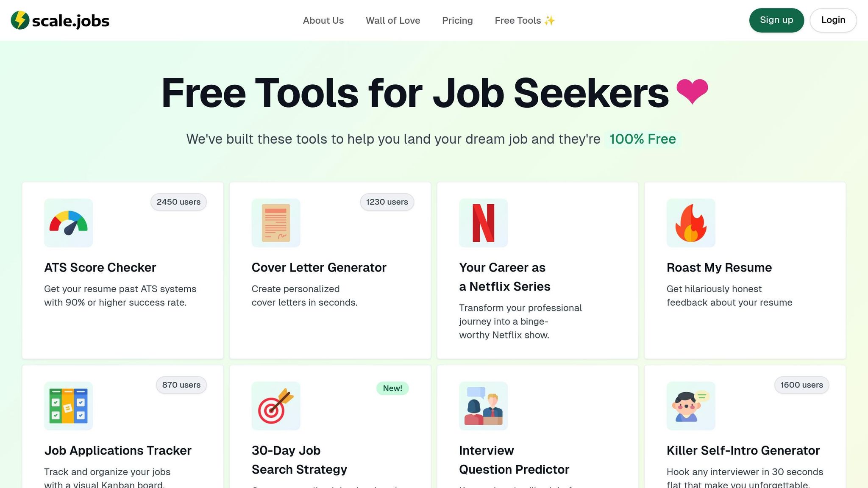Image resolution: width=868 pixels, height=488 pixels.
Task: Open the Interview Question Predictor people icon
Action: (x=483, y=406)
